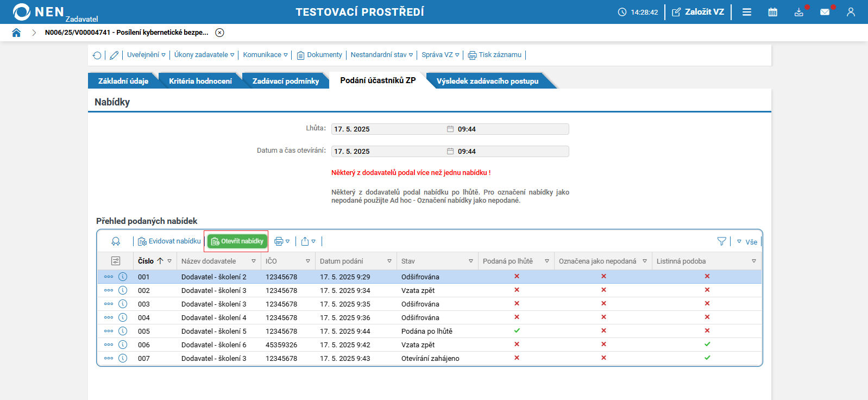Open IČO column filter arrow
The image size is (868, 400).
(x=308, y=261)
